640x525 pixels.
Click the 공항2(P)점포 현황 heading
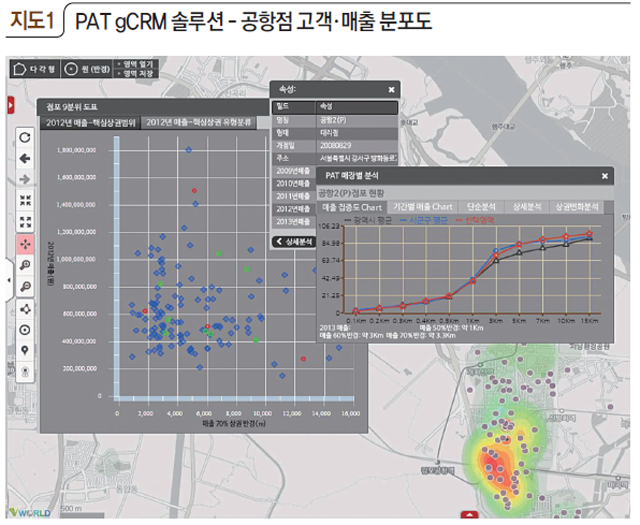click(351, 193)
